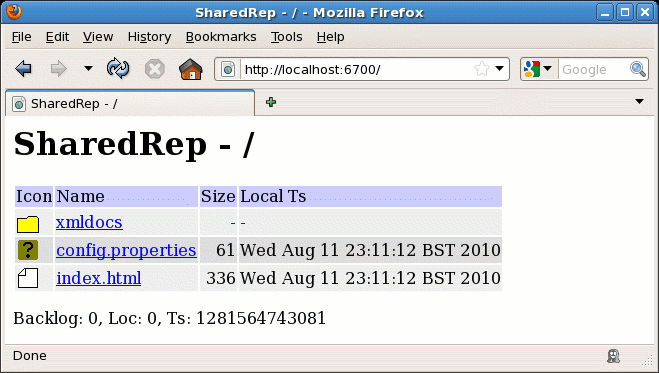Screen dimensions: 659x373
Task: Click the Forward arrow button
Action: click(x=58, y=68)
